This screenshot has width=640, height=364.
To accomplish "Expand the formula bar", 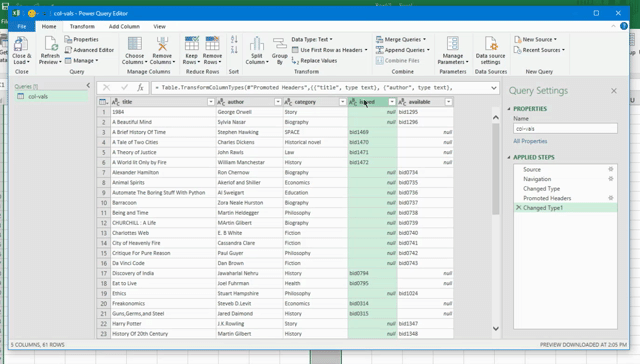I will pos(494,88).
